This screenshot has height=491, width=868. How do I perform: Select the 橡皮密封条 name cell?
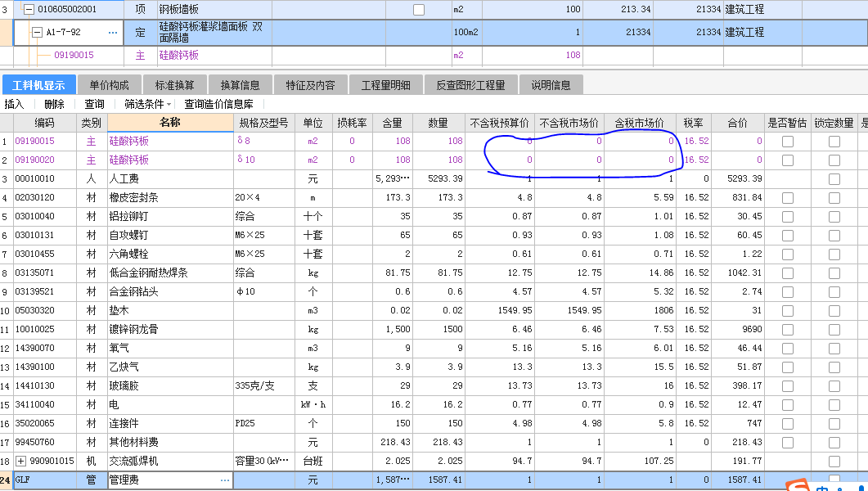pyautogui.click(x=170, y=197)
